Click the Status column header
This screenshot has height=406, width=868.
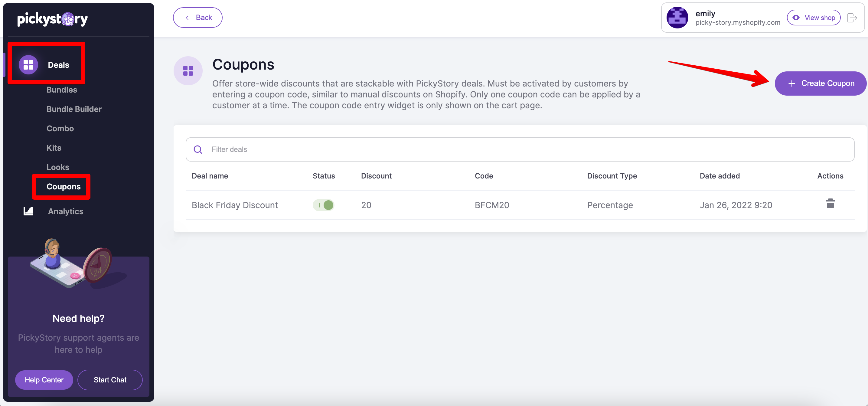(x=324, y=176)
